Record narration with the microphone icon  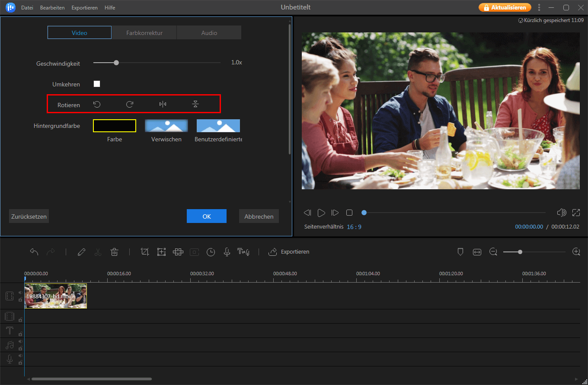coord(227,251)
